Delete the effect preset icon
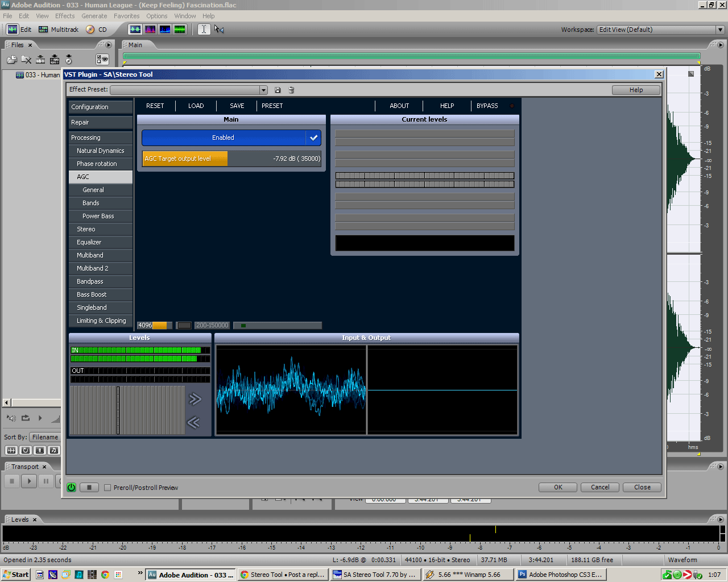Viewport: 728px width, 582px height. pyautogui.click(x=291, y=90)
